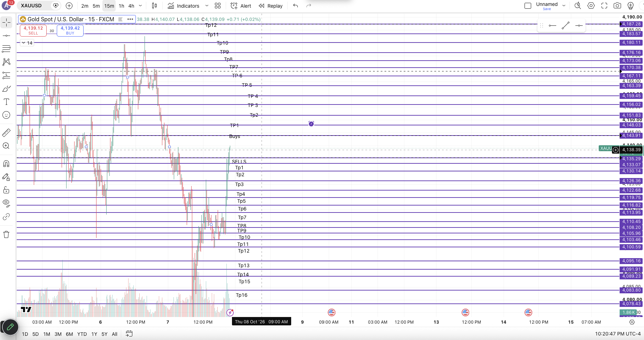
Task: Start bar Replay mode
Action: (x=270, y=6)
